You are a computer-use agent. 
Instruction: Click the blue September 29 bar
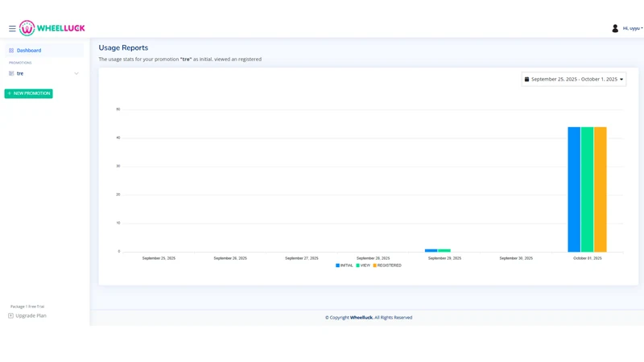pyautogui.click(x=431, y=250)
